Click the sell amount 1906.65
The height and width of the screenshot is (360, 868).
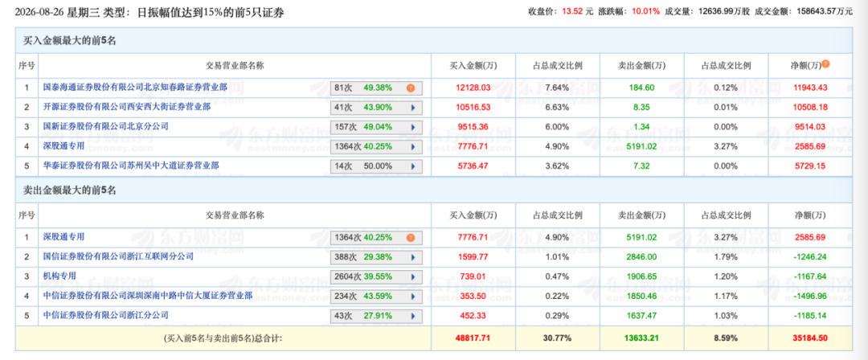[642, 276]
